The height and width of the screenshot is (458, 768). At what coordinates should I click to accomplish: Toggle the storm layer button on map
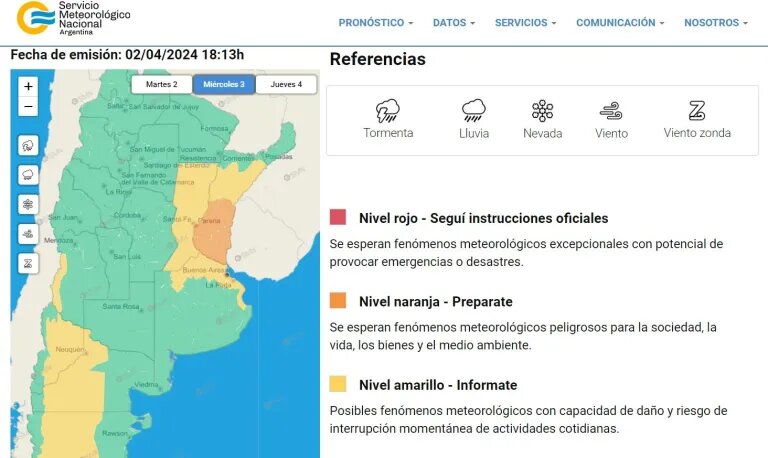28,145
